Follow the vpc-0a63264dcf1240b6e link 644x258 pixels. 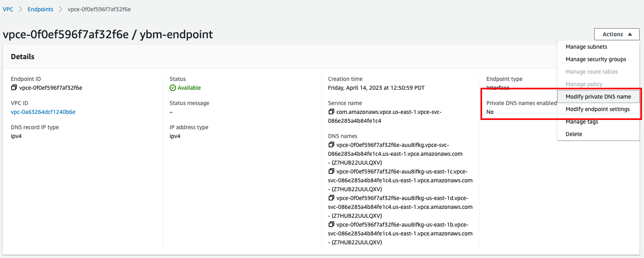point(43,112)
